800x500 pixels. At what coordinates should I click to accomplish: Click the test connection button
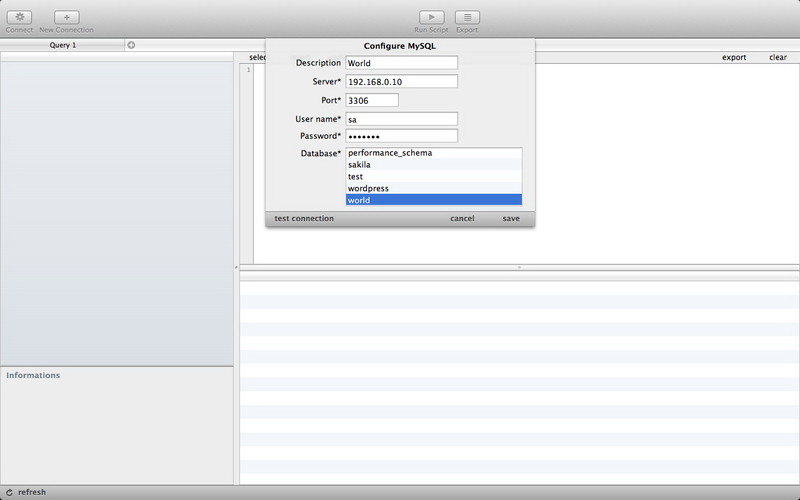point(304,218)
